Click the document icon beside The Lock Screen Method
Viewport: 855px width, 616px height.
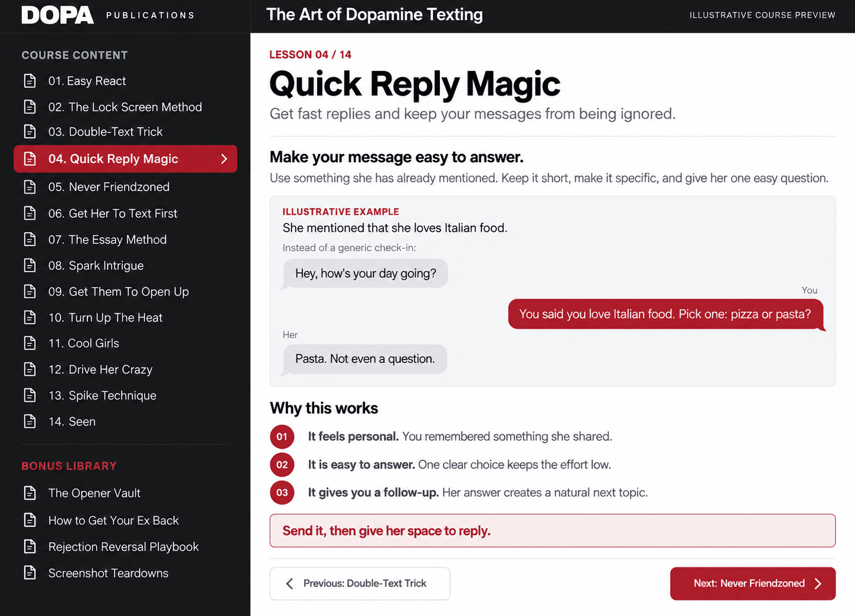[x=30, y=107]
